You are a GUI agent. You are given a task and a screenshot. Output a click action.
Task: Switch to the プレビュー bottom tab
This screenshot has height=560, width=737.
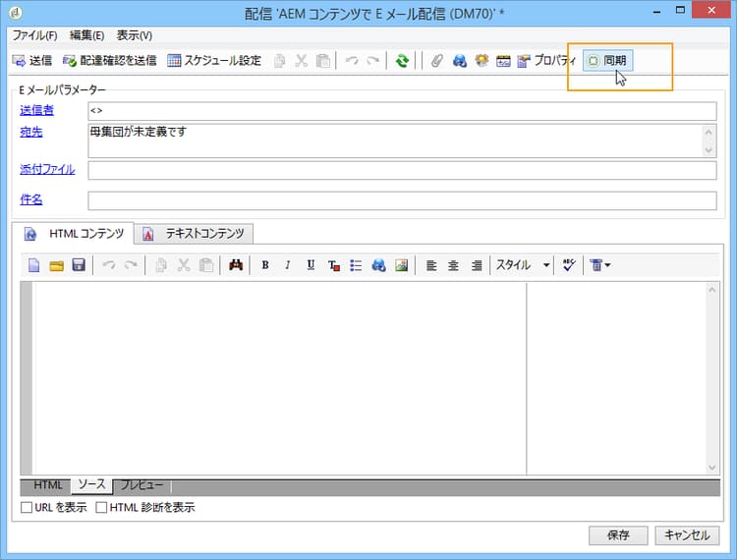142,484
